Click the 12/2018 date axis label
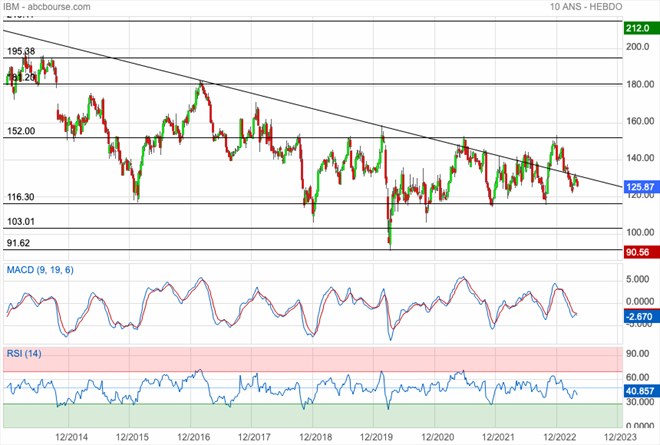660x445 pixels. pos(315,437)
